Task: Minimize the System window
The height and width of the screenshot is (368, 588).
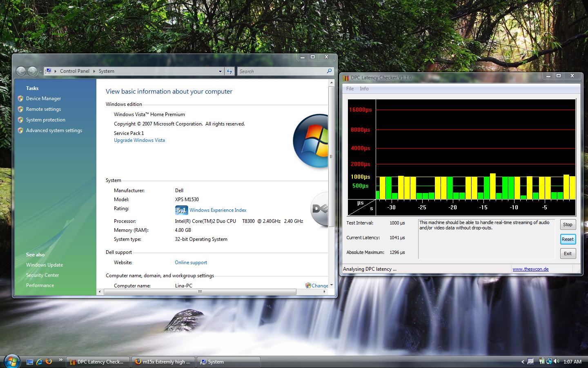Action: [303, 57]
